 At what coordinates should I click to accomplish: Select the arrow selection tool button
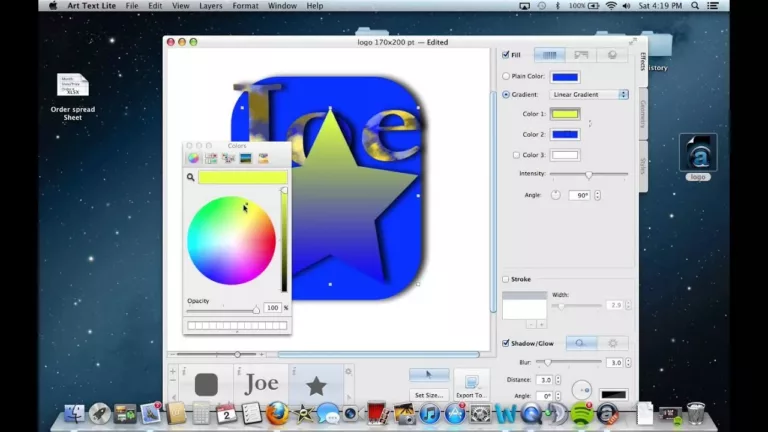click(429, 375)
